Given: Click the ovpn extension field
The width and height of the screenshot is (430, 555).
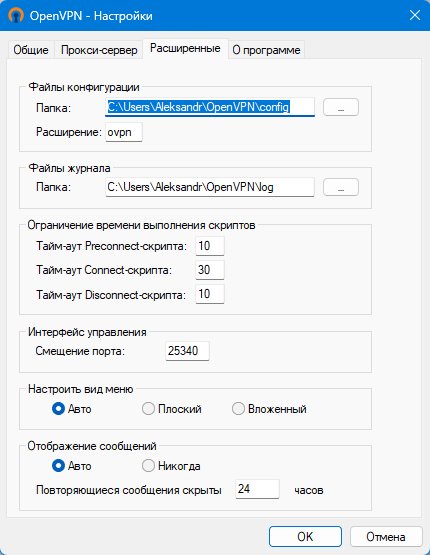Looking at the screenshot, I should [x=124, y=132].
